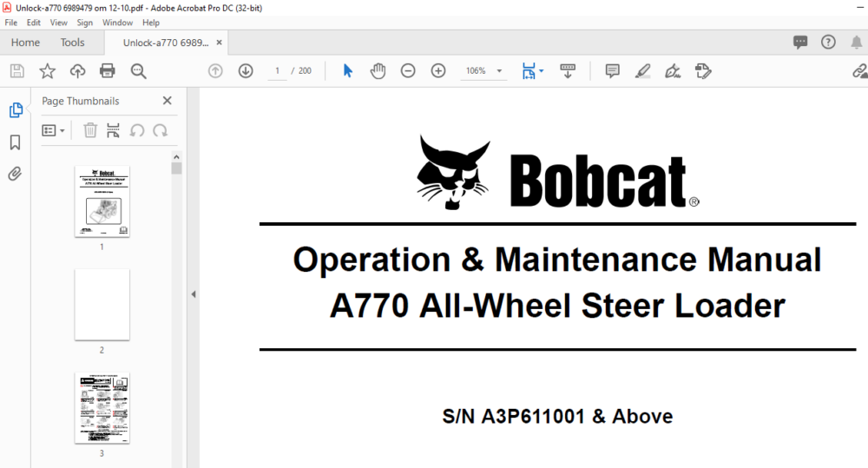Image resolution: width=868 pixels, height=468 pixels.
Task: Click the stamp/more tools icon
Action: [703, 71]
